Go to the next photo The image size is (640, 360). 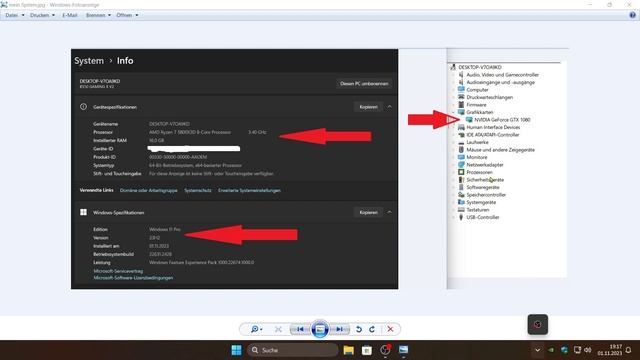(x=339, y=329)
